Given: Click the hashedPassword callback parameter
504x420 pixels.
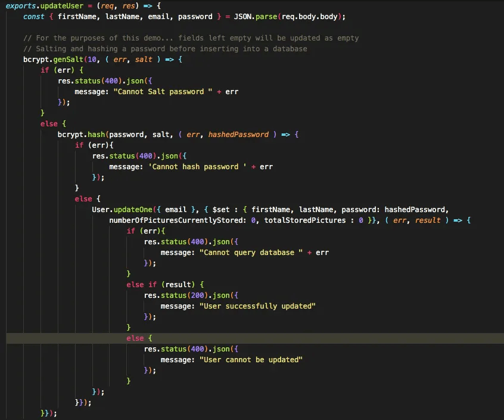Looking at the screenshot, I should tap(238, 134).
